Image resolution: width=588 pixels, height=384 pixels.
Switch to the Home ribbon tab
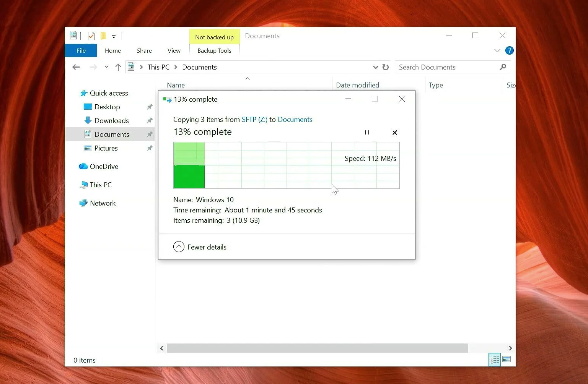click(x=113, y=50)
